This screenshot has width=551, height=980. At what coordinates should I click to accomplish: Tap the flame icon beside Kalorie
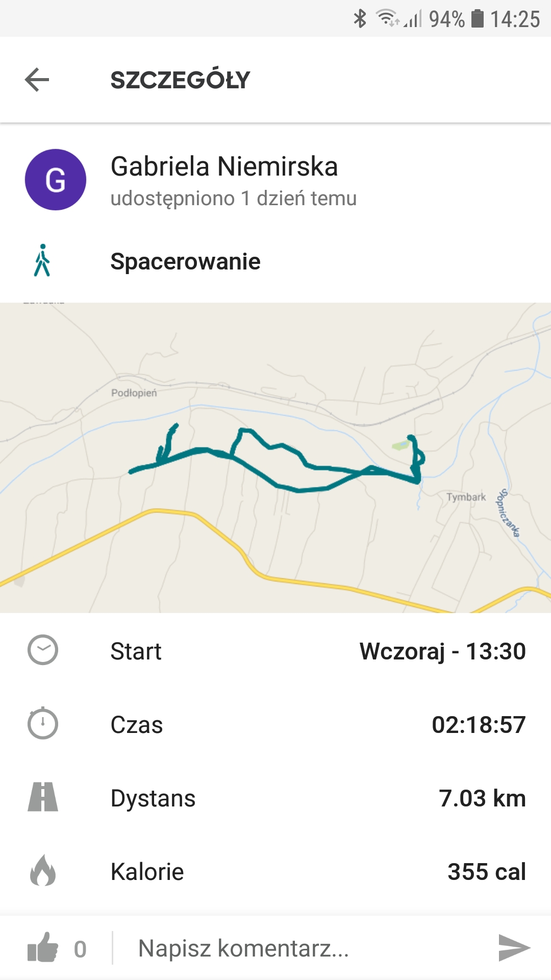pyautogui.click(x=43, y=871)
